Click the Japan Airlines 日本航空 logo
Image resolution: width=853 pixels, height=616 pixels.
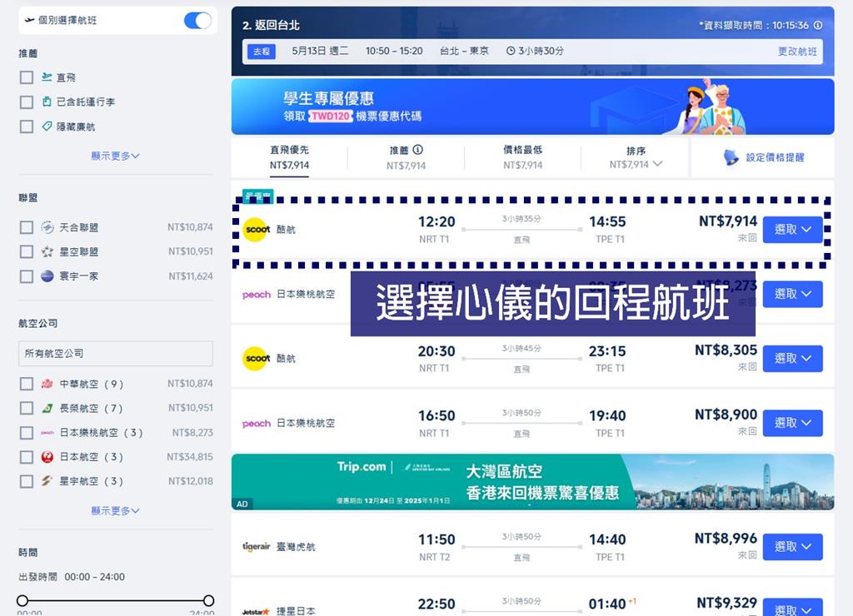[x=47, y=457]
